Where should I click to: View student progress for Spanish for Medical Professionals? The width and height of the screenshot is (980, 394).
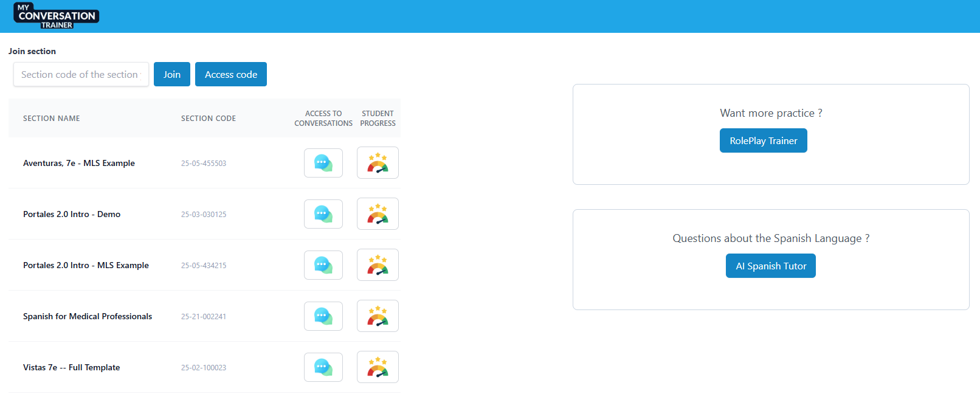coord(378,316)
